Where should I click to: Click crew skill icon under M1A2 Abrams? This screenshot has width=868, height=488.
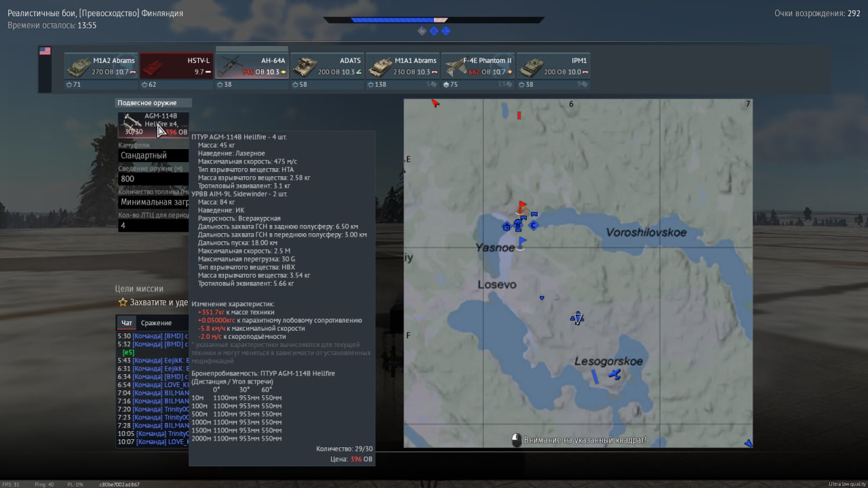tap(69, 85)
